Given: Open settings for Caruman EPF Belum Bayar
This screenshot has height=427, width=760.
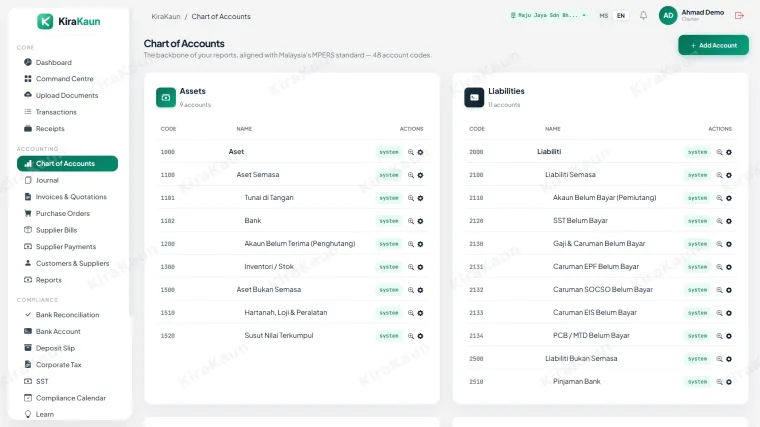Looking at the screenshot, I should pos(729,267).
